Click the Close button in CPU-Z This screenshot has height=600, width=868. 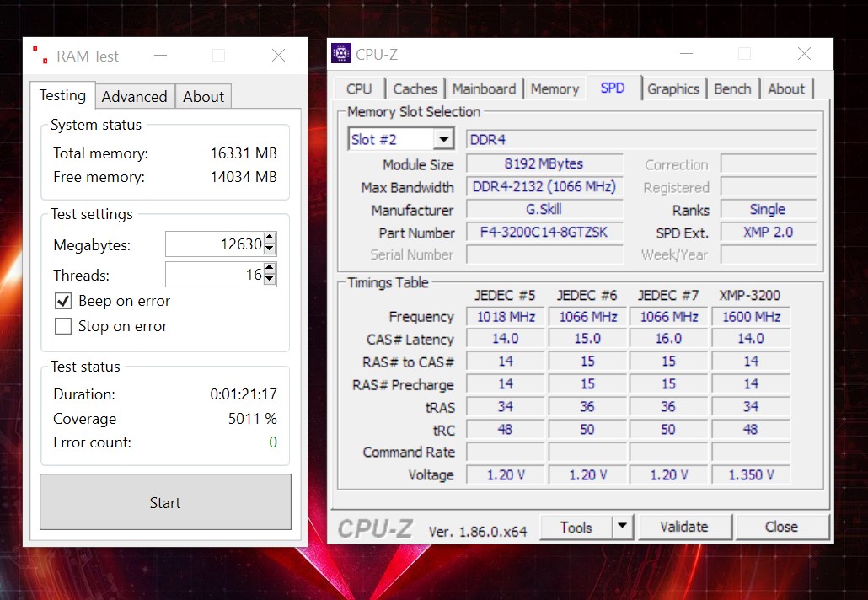[782, 527]
